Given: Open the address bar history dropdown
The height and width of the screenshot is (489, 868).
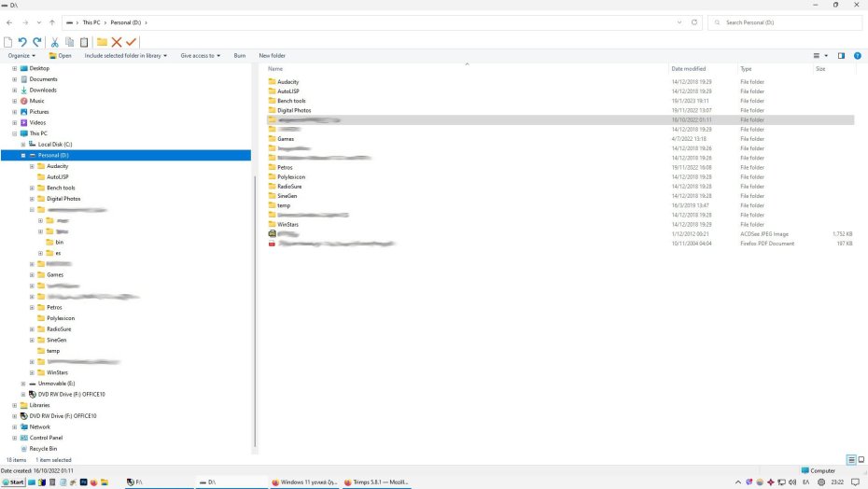Looking at the screenshot, I should click(679, 22).
